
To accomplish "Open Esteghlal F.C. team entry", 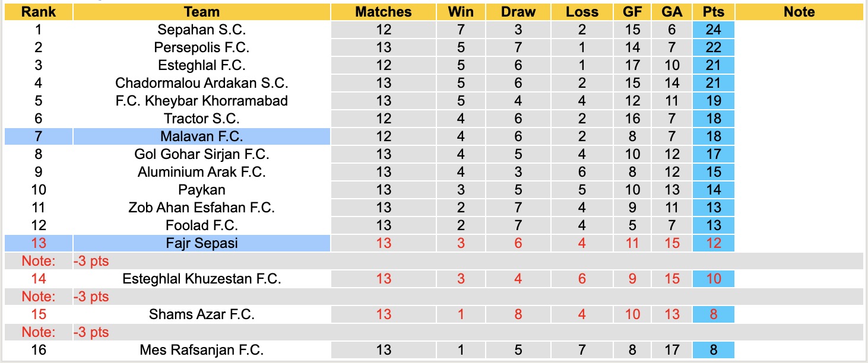I will [x=201, y=65].
